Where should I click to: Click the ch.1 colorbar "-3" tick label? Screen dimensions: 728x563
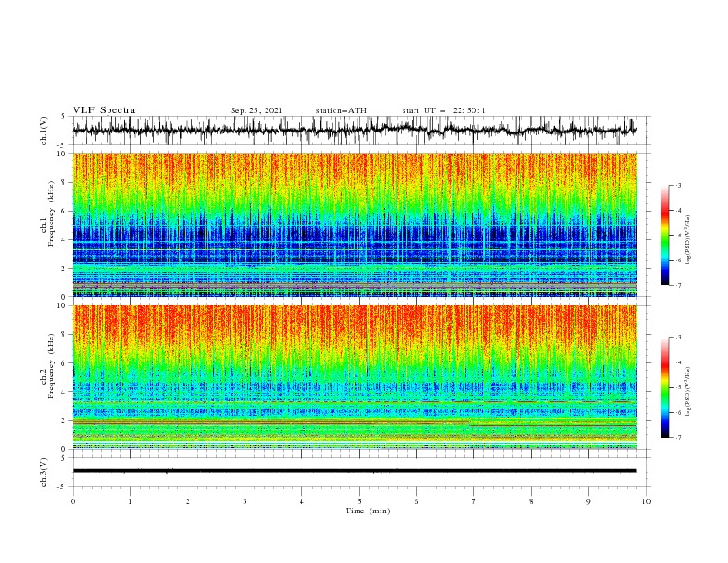(x=678, y=185)
